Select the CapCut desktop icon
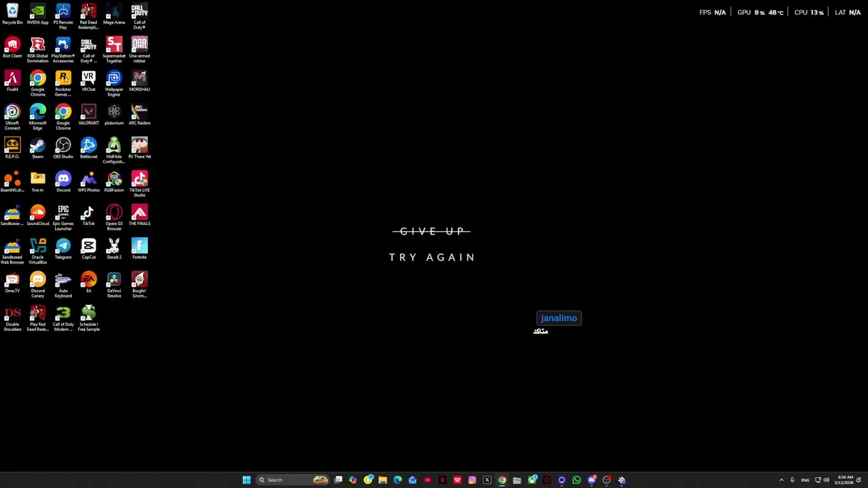Image resolution: width=868 pixels, height=488 pixels. pos(88,249)
